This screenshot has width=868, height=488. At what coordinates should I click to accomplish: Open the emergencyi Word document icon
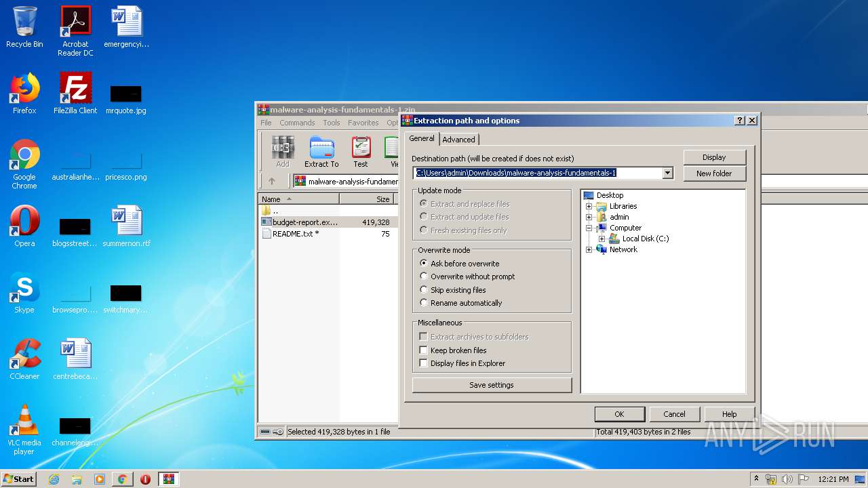click(126, 27)
